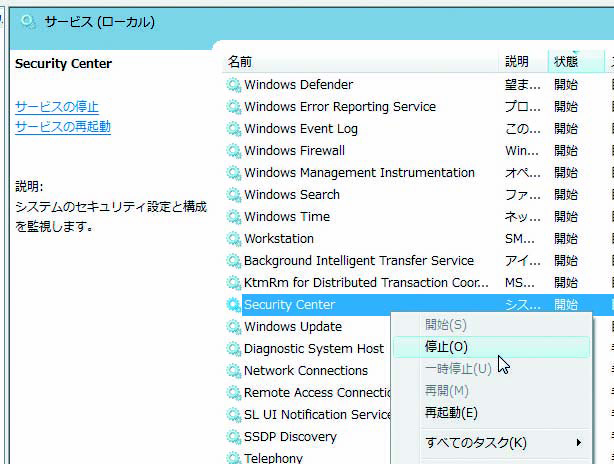Click the MS... description of KtmRm row
The width and height of the screenshot is (614, 464).
coord(520,283)
